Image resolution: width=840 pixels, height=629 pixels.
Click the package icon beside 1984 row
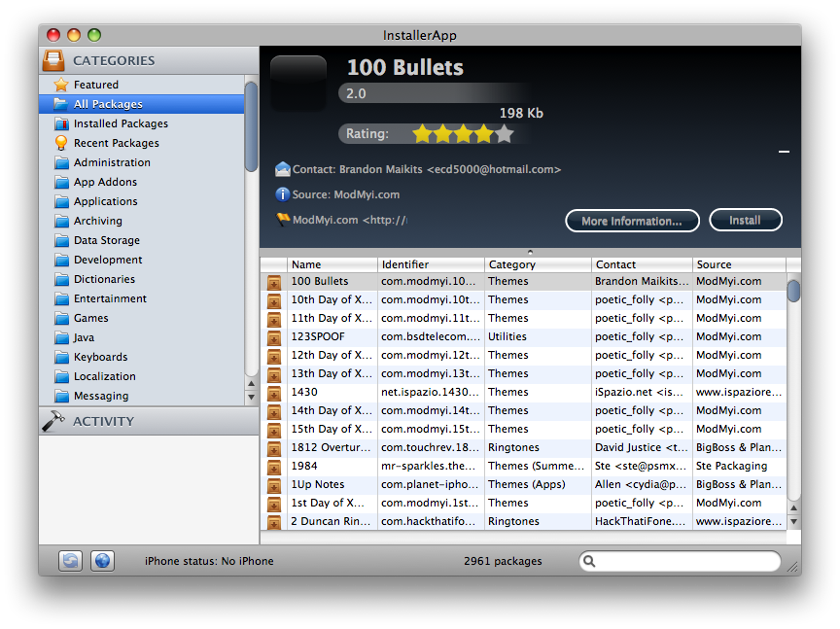274,467
